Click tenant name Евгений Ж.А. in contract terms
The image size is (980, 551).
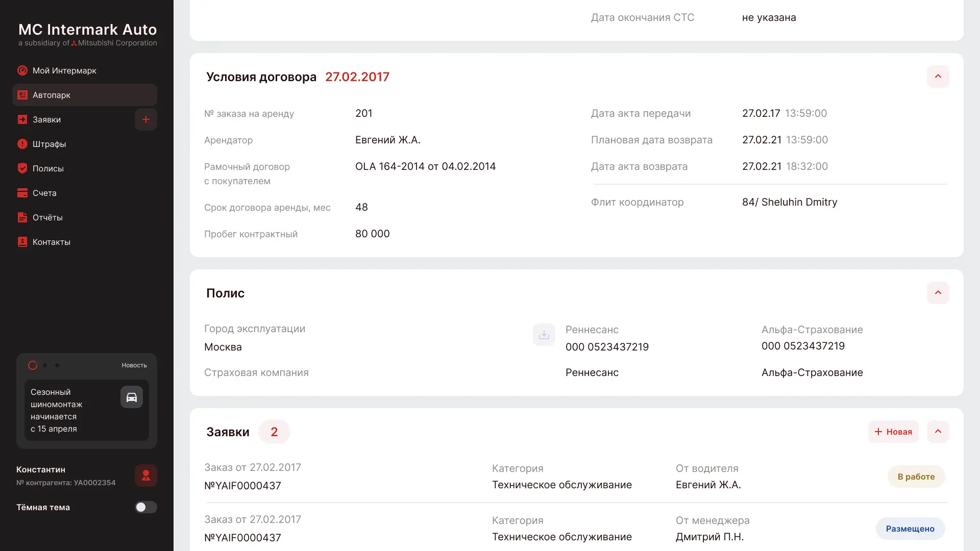tap(388, 140)
